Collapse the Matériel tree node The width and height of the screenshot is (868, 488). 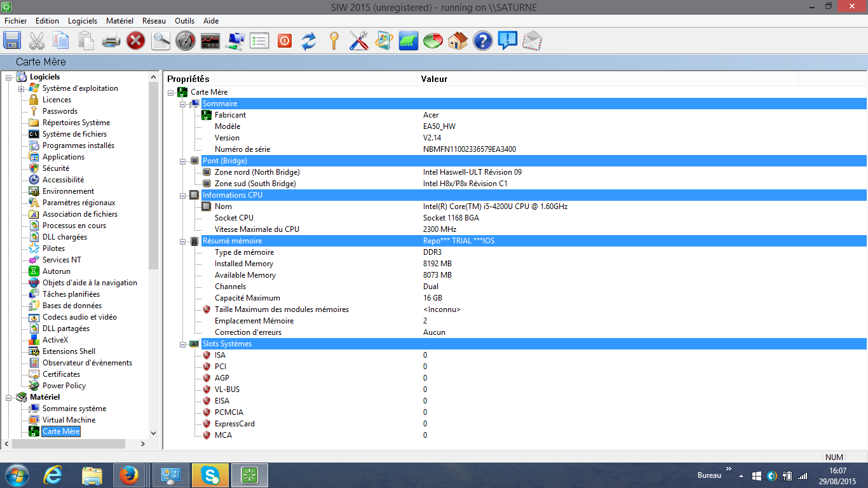tap(9, 398)
